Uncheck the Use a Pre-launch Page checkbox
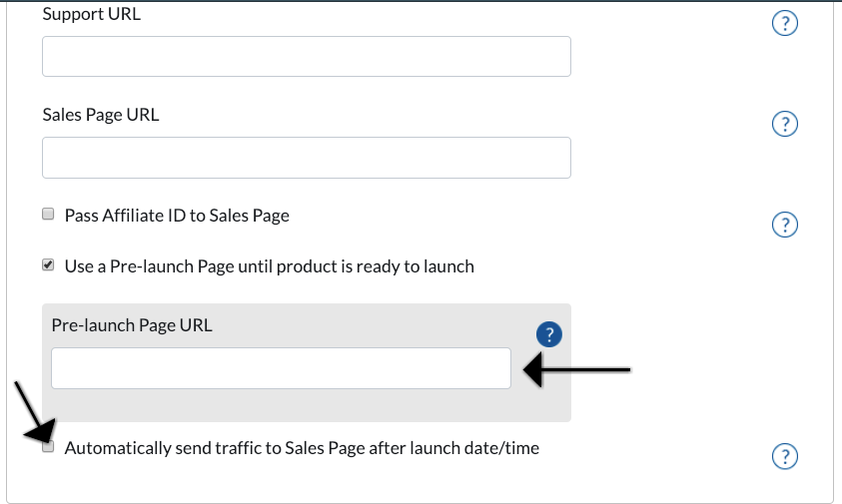 48,264
